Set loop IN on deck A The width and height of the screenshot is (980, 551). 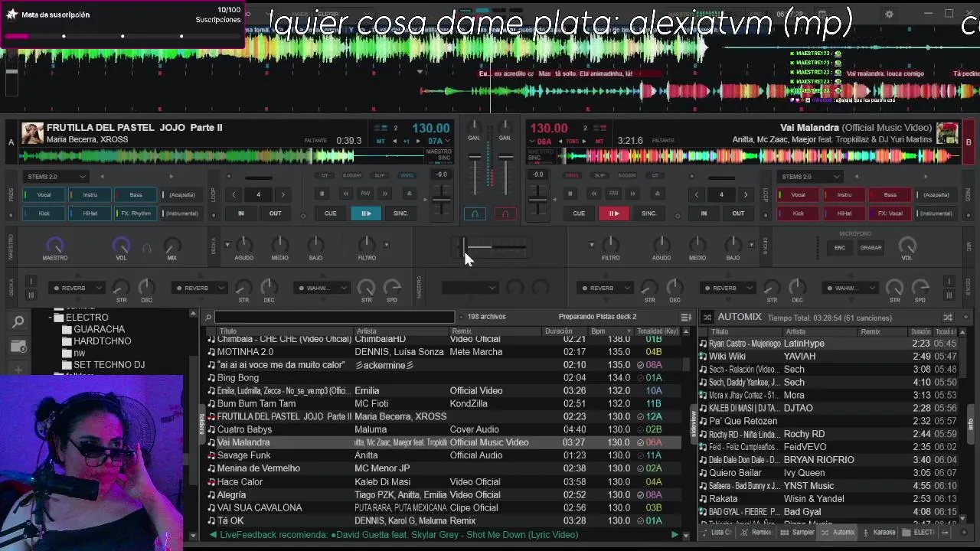(x=240, y=214)
